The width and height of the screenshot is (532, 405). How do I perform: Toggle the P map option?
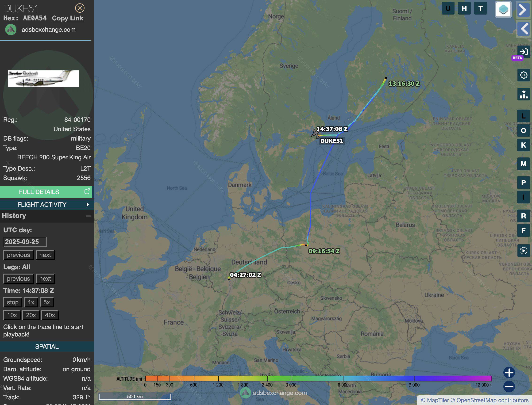point(523,183)
